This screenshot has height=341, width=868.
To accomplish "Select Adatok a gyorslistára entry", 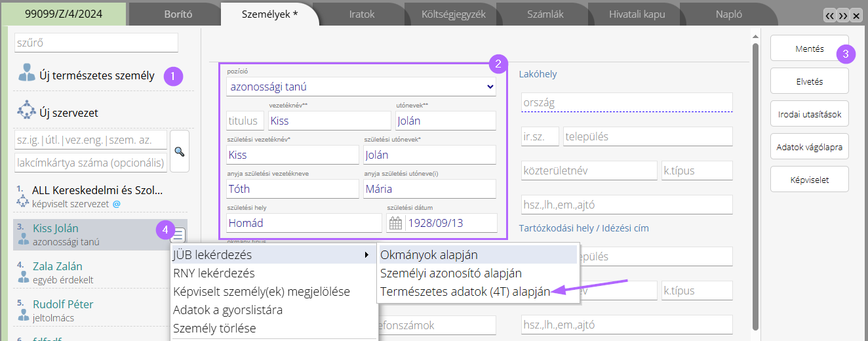I will coord(273,310).
